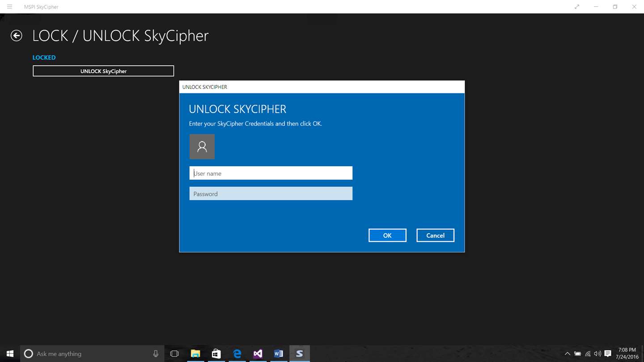Open the volume control icon
644x362 pixels.
597,354
